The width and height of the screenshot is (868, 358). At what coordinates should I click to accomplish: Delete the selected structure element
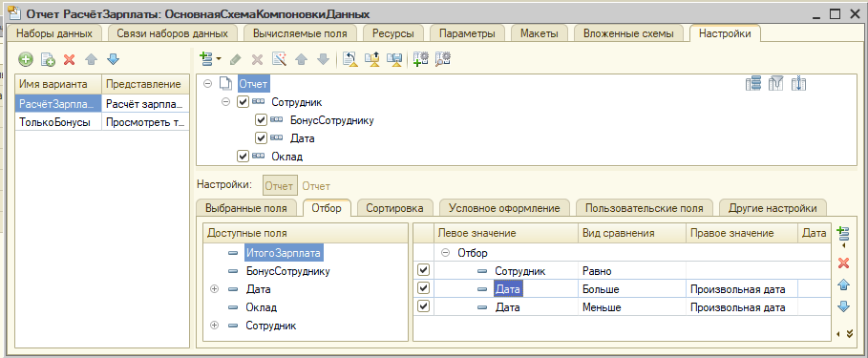258,59
